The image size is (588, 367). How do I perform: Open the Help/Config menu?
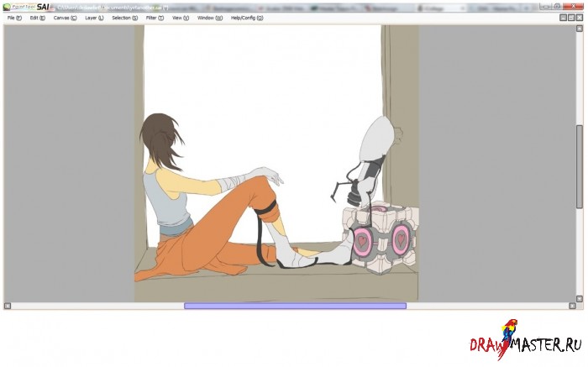[247, 18]
